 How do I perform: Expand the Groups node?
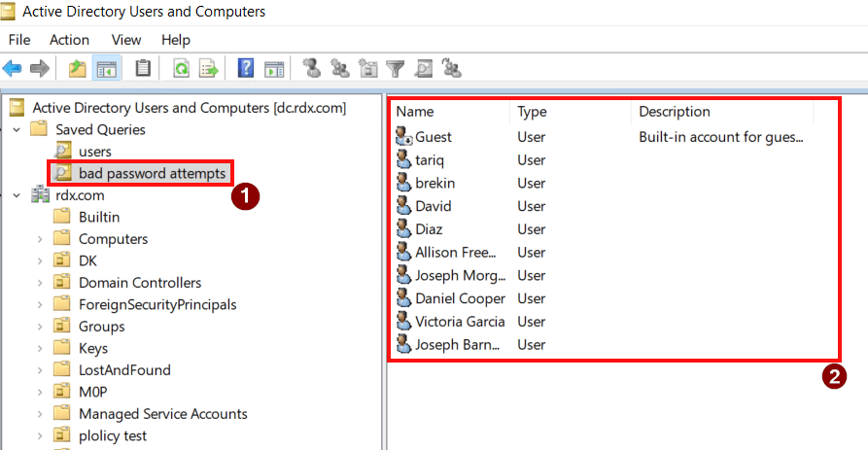click(x=40, y=327)
